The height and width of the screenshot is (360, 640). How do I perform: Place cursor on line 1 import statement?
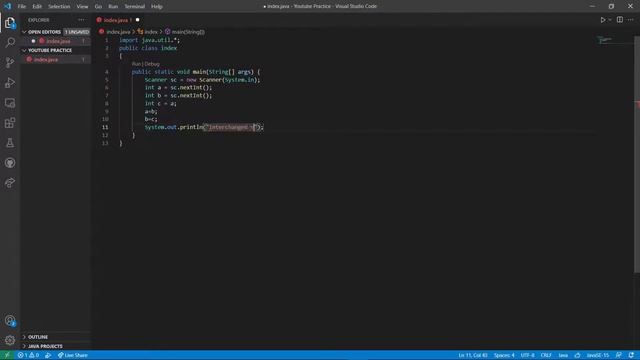149,40
